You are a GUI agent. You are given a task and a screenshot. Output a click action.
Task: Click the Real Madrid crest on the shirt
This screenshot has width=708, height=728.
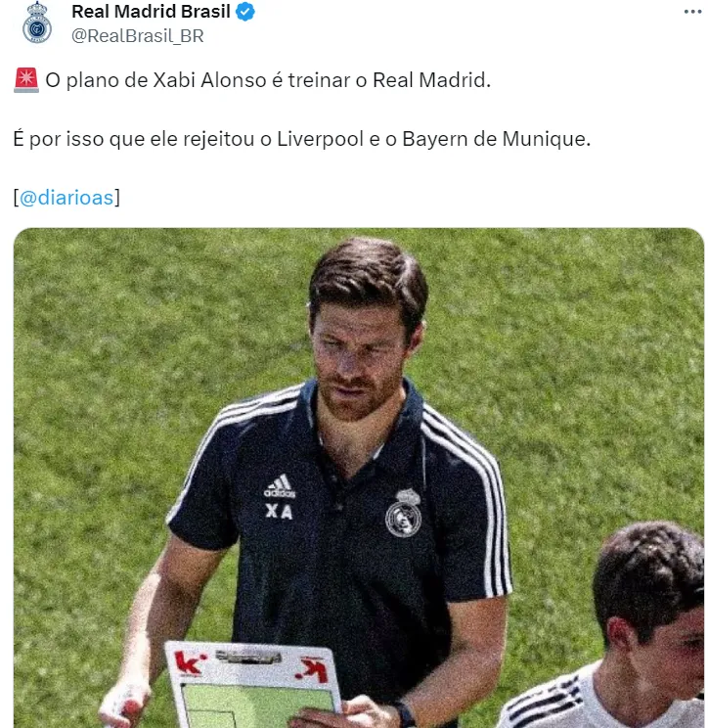click(404, 513)
